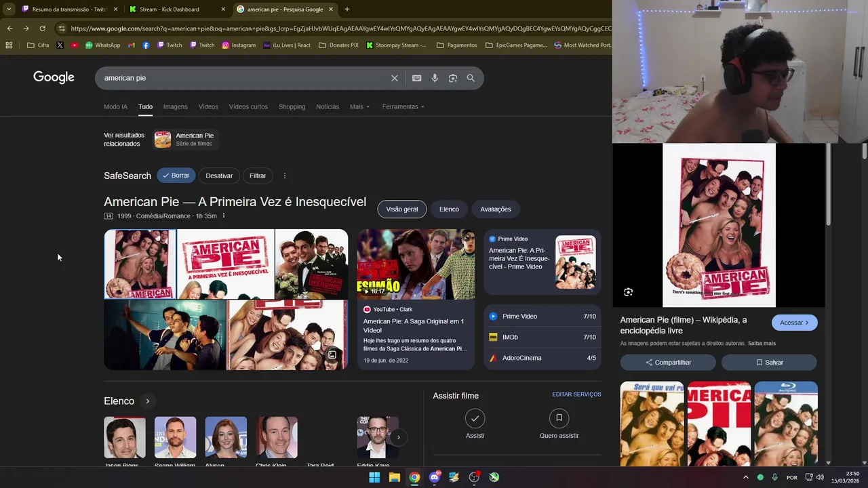This screenshot has height=488, width=868.
Task: Switch to the Stream - Kick Dashboard tab
Action: [176, 9]
